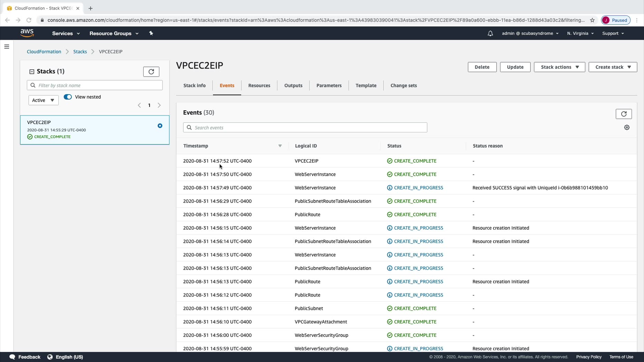This screenshot has width=644, height=362.
Task: Click the Status reason column header
Action: click(x=487, y=146)
